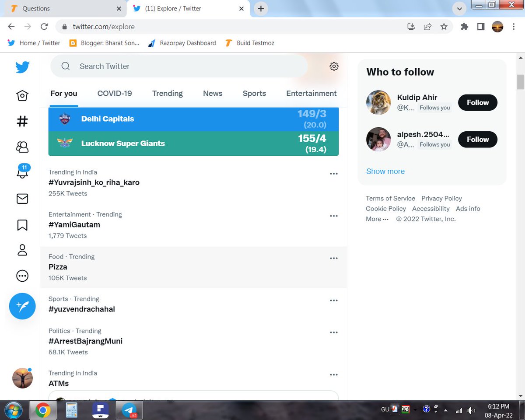Open Chrome profile avatar in toolbar
The height and width of the screenshot is (420, 525).
497,27
